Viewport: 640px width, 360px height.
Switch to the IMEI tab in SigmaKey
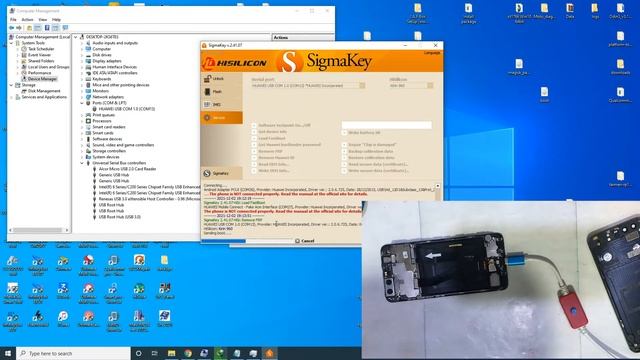221,104
